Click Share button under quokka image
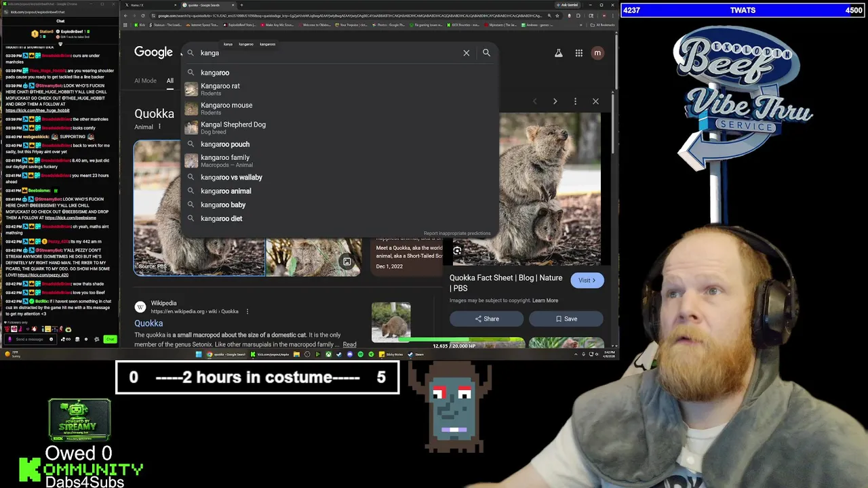Screen dimensions: 868x488 point(486,319)
